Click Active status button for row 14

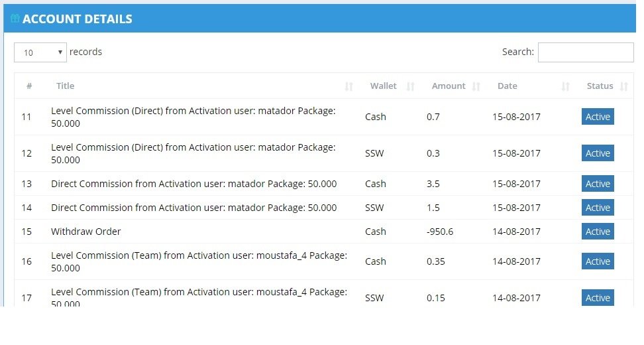click(x=598, y=208)
